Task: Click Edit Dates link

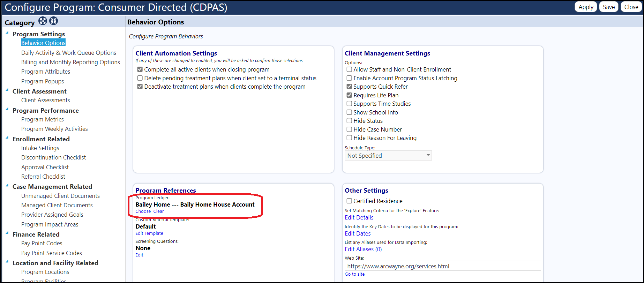Action: 358,233
